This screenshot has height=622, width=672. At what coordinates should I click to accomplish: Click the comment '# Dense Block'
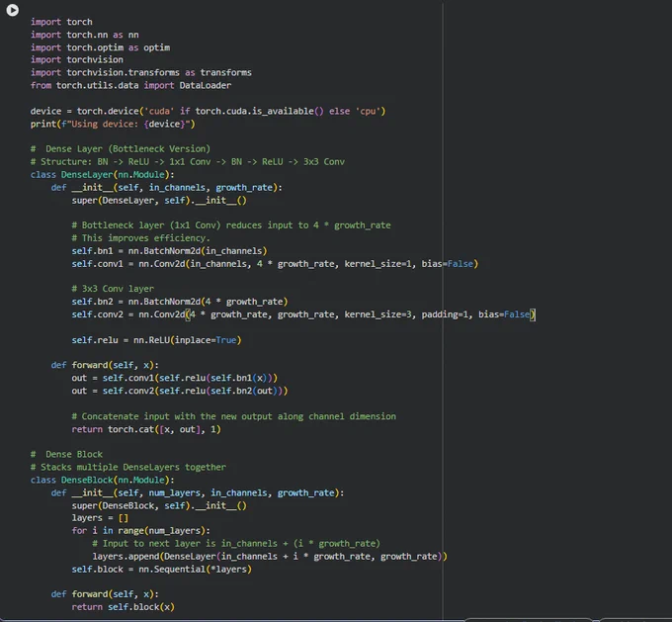66,454
